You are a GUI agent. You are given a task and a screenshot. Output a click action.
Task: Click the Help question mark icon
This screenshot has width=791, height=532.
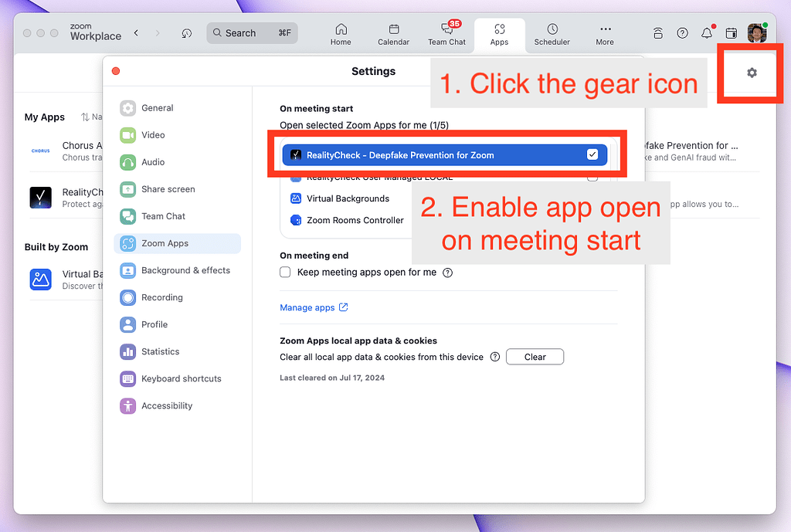click(x=682, y=32)
